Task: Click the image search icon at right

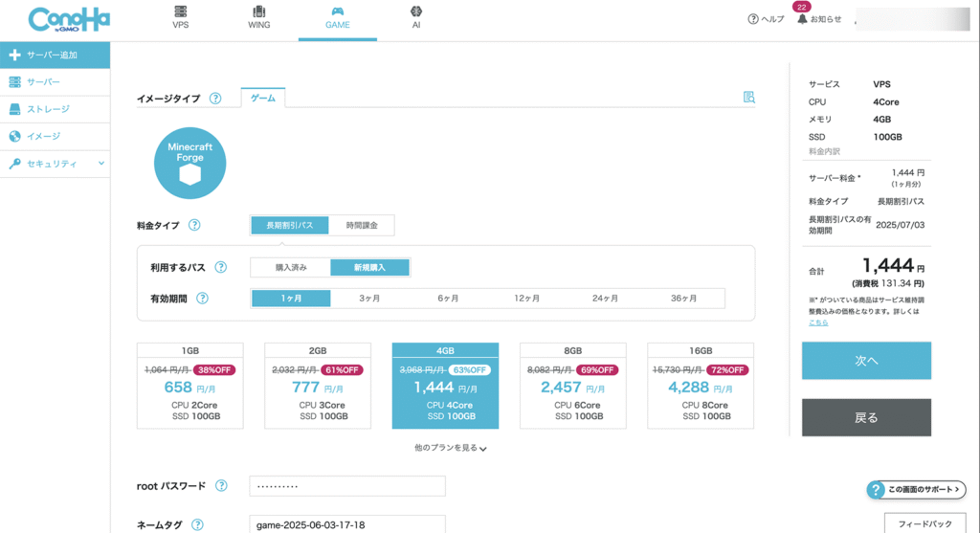Action: [748, 97]
